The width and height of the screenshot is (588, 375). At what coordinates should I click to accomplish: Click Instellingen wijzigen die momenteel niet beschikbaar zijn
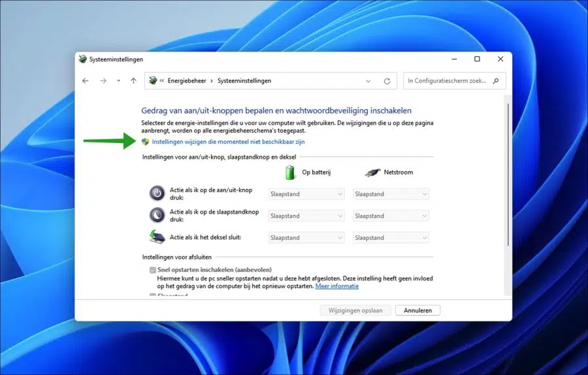[228, 142]
